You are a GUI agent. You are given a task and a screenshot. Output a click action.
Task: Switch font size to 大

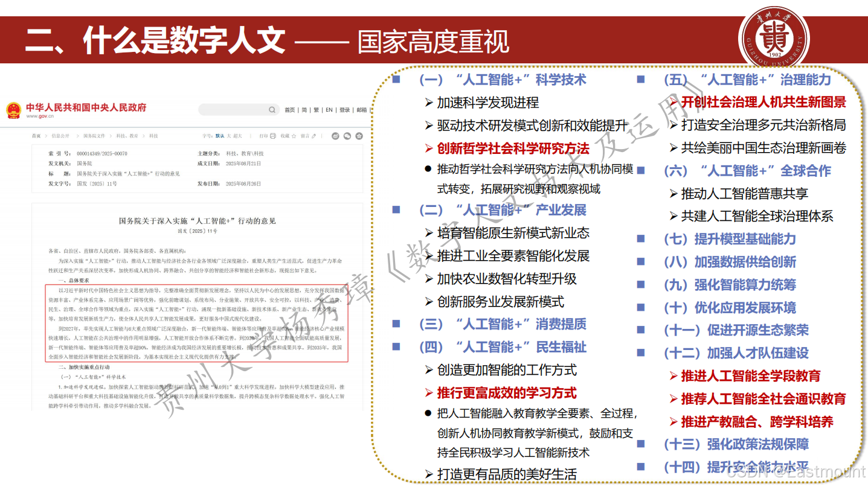click(x=228, y=136)
